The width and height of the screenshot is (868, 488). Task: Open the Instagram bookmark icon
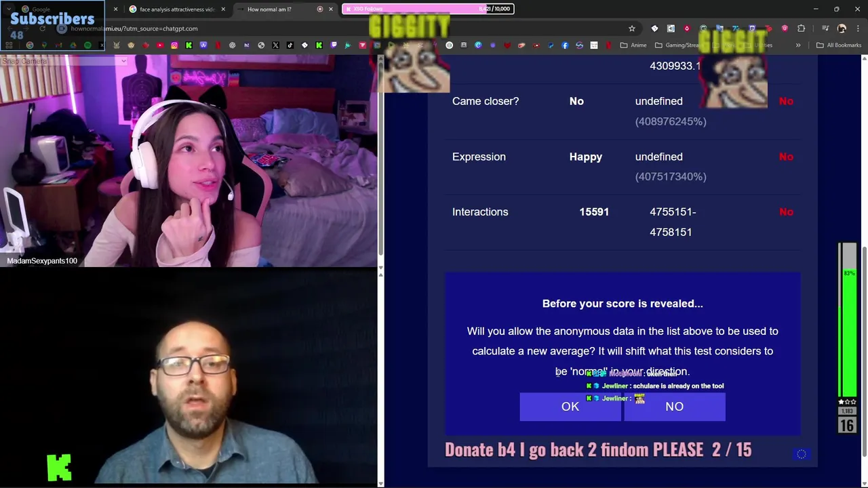174,45
